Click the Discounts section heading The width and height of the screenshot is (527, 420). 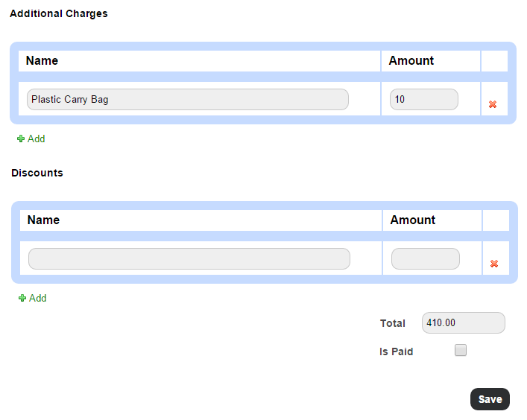37,173
